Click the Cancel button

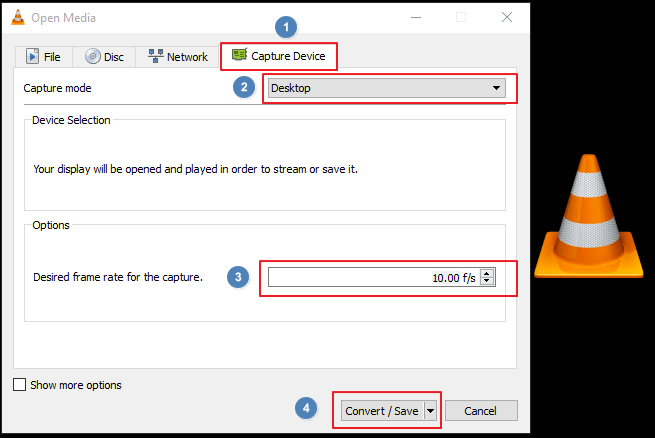pyautogui.click(x=481, y=411)
